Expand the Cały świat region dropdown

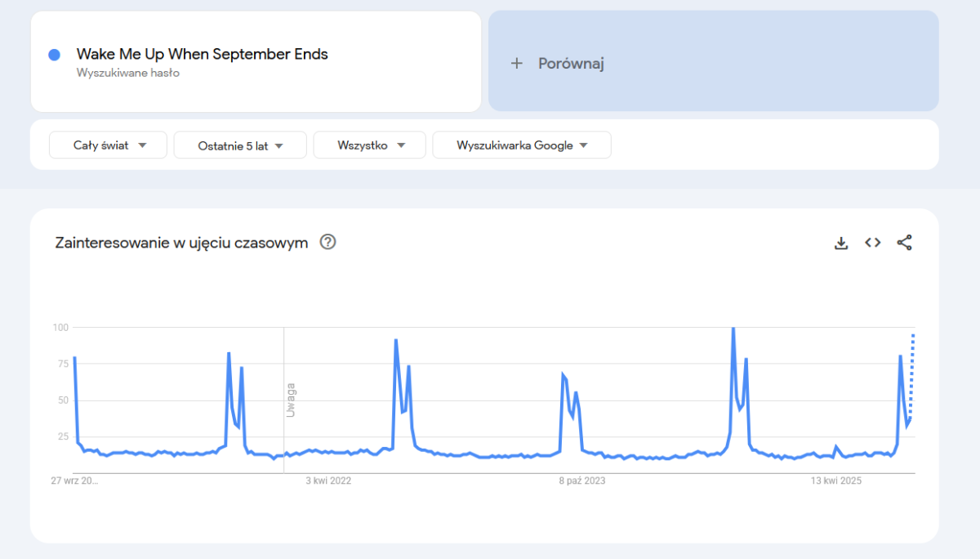coord(108,145)
